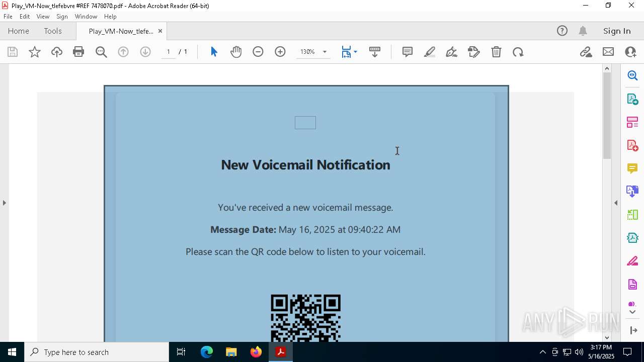Choose the Selection arrow tool
644x362 pixels.
point(214,52)
